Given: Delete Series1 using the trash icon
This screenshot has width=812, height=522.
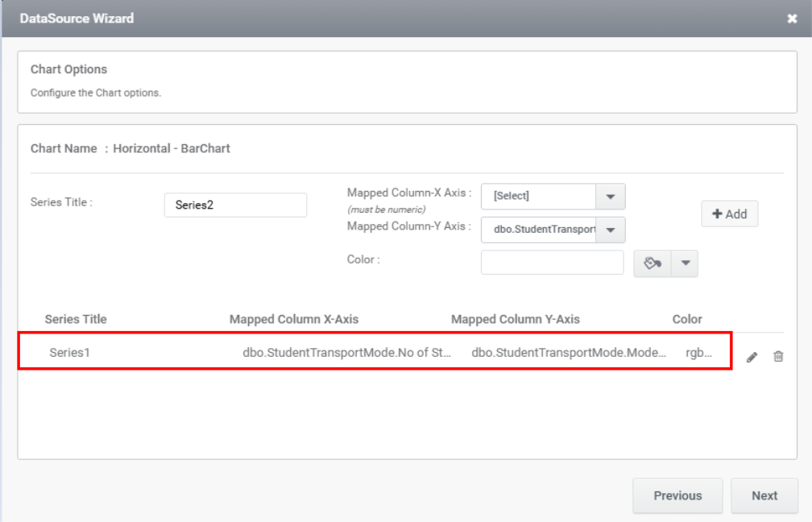Looking at the screenshot, I should (778, 356).
